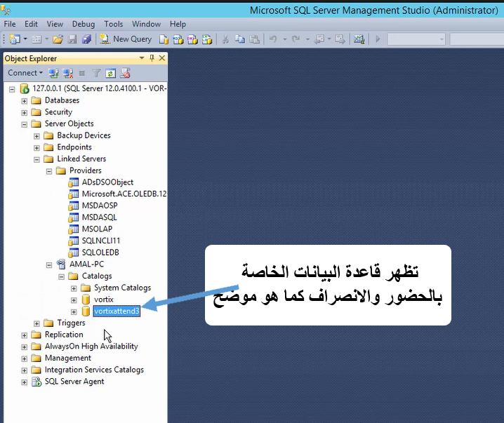Viewport: 504px width, 423px height.
Task: Expand the System Catalogs folder
Action: pos(74,288)
